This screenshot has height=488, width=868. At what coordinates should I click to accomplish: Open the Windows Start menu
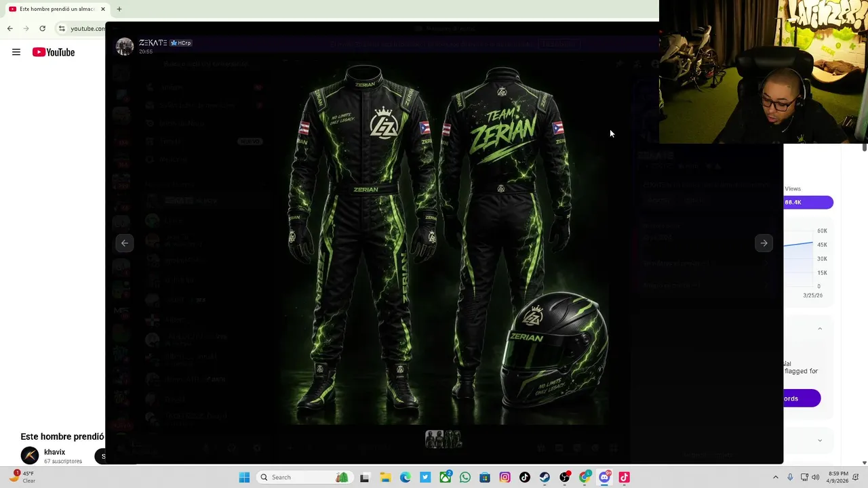pyautogui.click(x=244, y=477)
